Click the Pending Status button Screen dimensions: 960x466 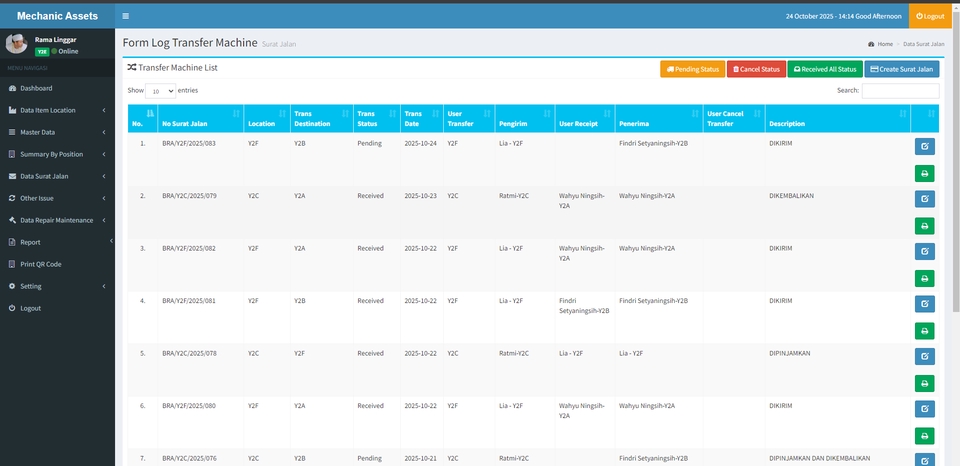[692, 69]
